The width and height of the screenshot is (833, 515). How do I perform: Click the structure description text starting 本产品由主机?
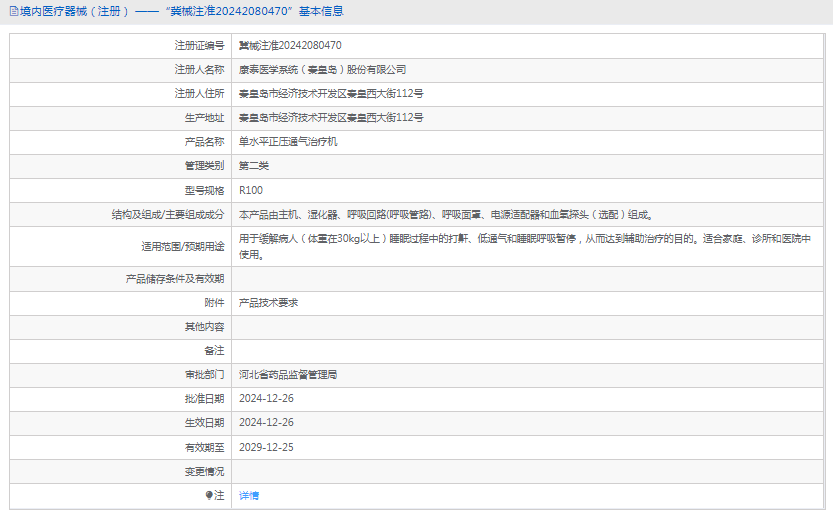click(446, 215)
